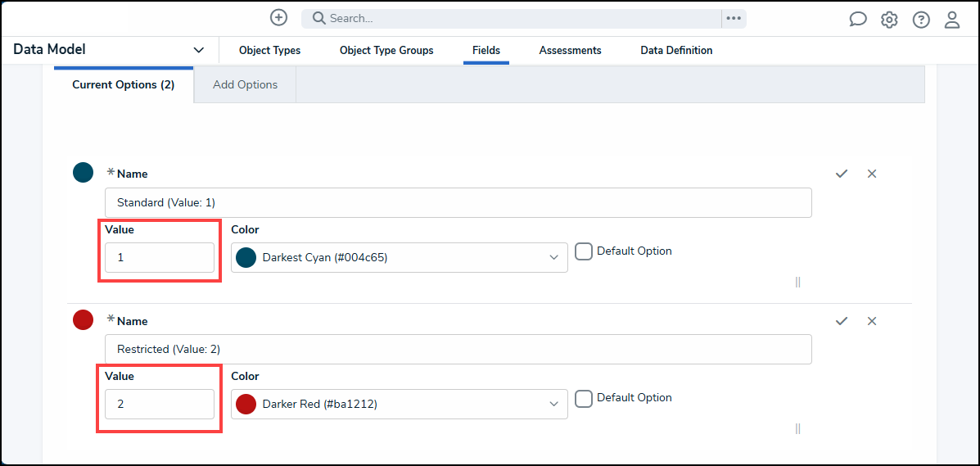Switch to Assessments tab
The height and width of the screenshot is (466, 980).
pyautogui.click(x=570, y=51)
